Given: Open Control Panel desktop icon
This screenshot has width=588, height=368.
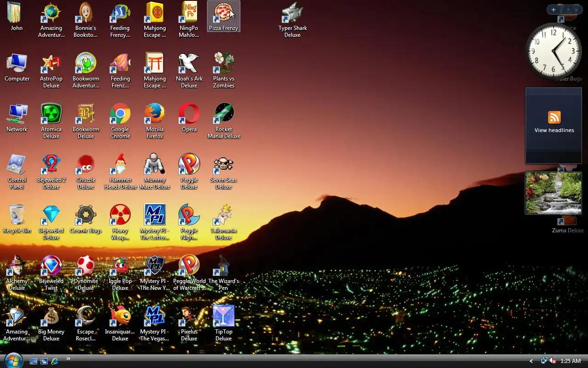Looking at the screenshot, I should (17, 172).
